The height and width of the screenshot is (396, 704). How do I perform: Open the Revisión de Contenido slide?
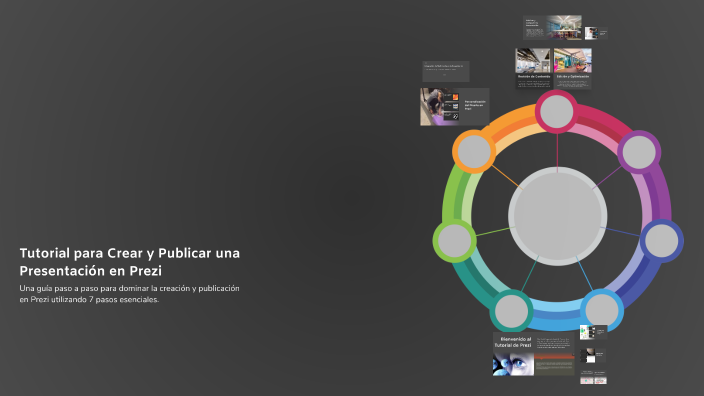(x=533, y=69)
